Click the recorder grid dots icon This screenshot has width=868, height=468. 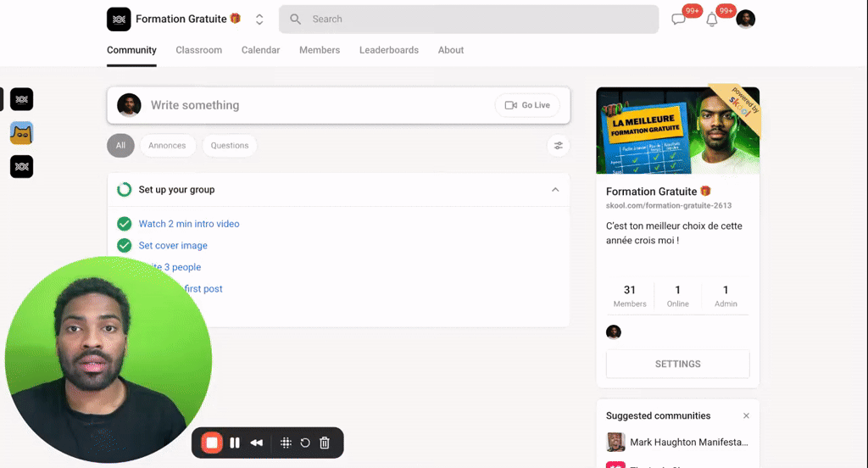pyautogui.click(x=286, y=443)
